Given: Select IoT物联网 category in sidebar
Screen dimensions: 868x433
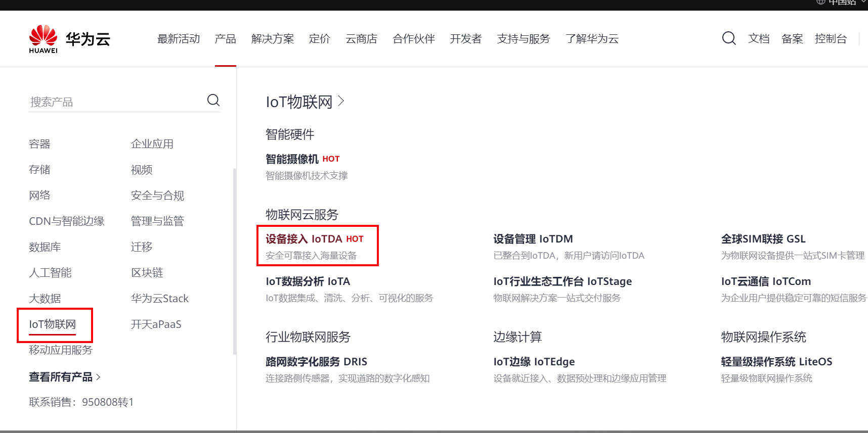Looking at the screenshot, I should (53, 324).
